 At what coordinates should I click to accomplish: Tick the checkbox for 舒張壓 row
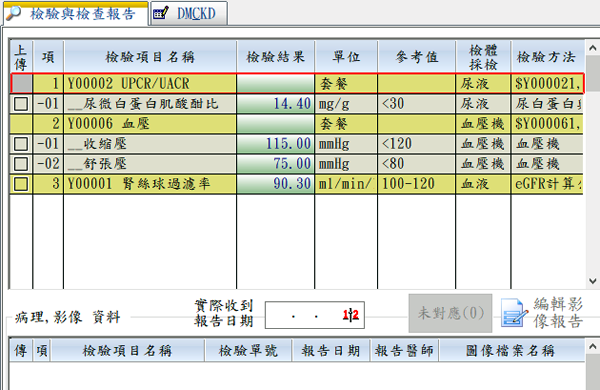coord(21,164)
